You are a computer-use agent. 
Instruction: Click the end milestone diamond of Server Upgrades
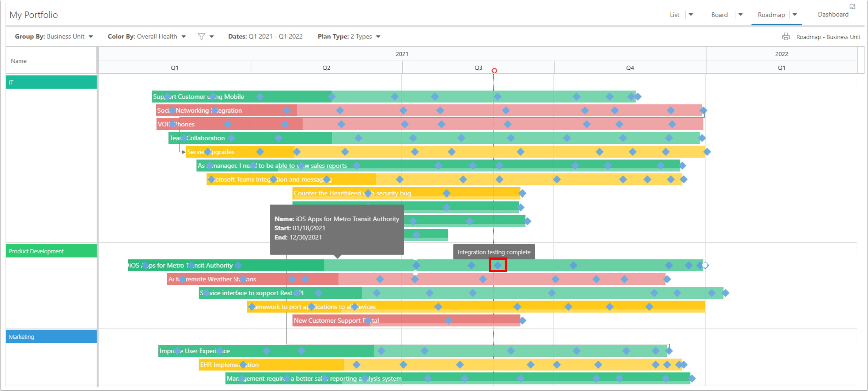click(x=707, y=152)
